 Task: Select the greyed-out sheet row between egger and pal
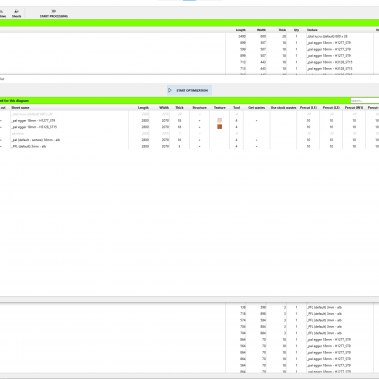tap(189, 133)
